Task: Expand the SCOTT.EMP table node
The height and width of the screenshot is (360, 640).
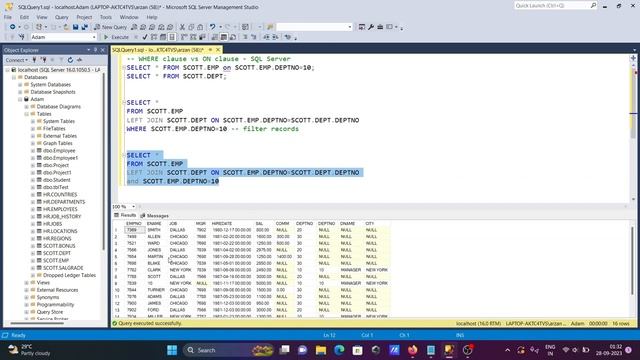Action: point(33,260)
